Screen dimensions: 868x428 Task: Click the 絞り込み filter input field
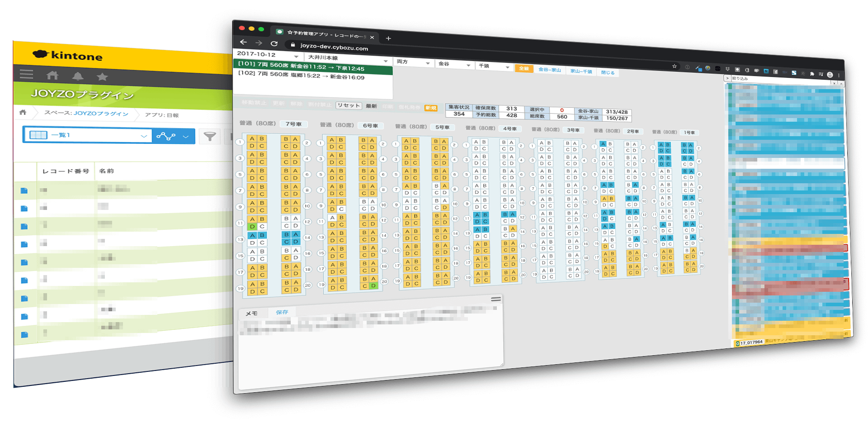[781, 80]
